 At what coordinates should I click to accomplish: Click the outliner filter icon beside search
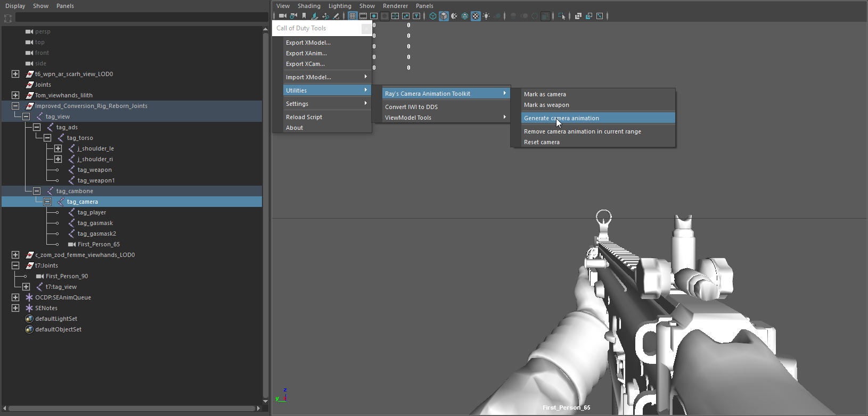(x=8, y=18)
